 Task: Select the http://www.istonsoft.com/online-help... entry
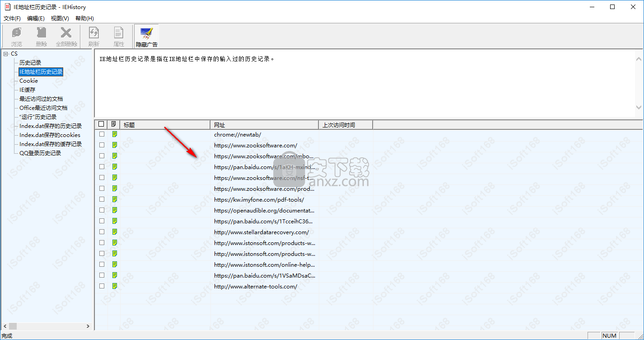click(x=265, y=265)
